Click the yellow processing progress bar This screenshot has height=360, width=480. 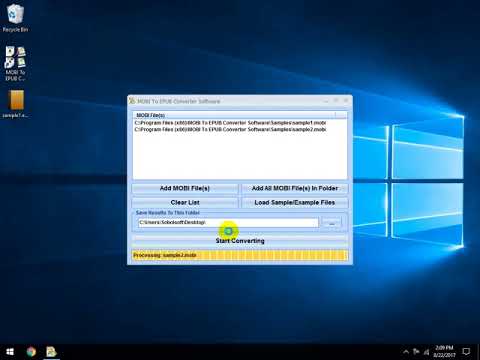[x=240, y=255]
